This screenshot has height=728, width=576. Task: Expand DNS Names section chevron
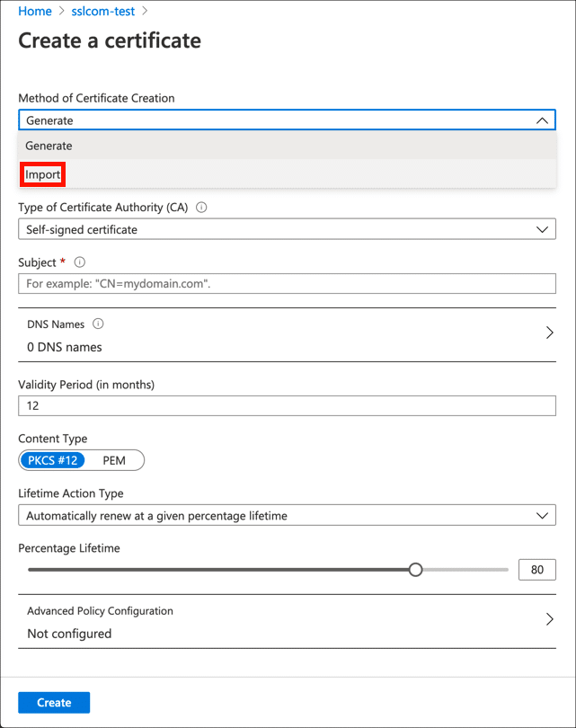[x=549, y=333]
